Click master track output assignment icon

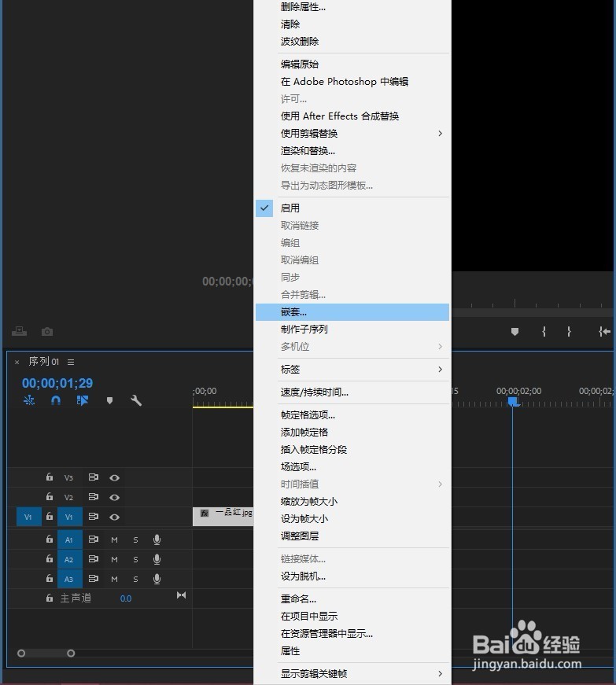181,595
